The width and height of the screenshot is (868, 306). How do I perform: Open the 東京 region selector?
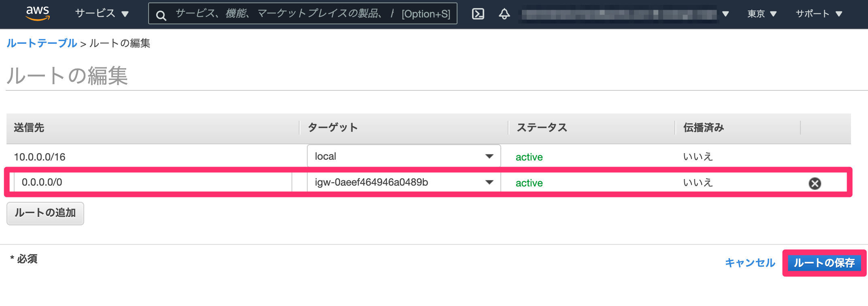[762, 14]
